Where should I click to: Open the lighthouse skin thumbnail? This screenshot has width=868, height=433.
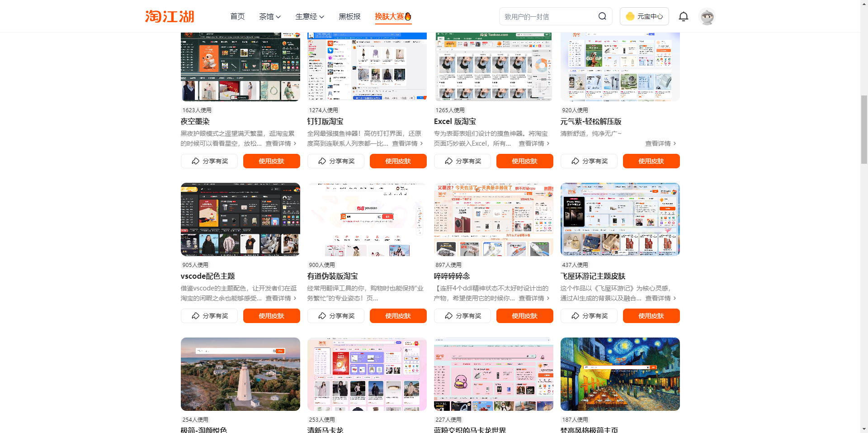coord(241,374)
